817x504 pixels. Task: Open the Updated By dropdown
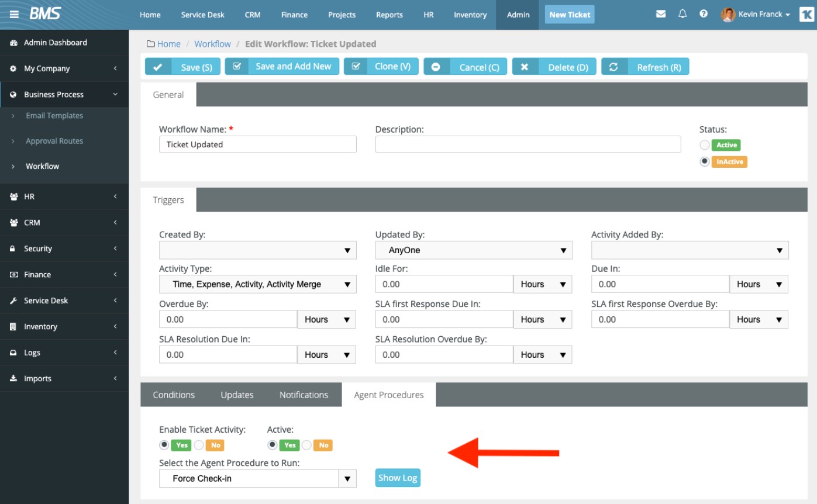tap(473, 250)
